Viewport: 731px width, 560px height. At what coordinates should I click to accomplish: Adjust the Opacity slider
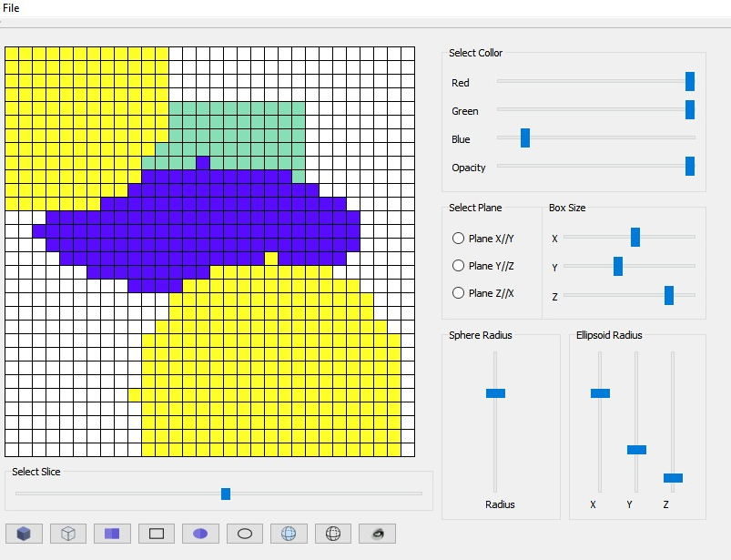click(689, 167)
